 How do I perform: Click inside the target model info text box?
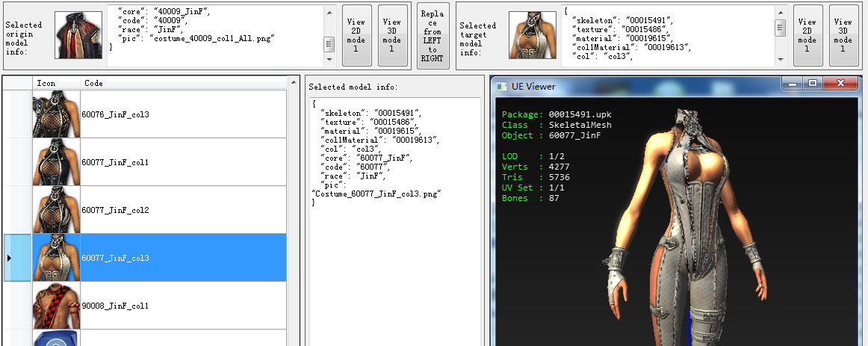point(668,35)
